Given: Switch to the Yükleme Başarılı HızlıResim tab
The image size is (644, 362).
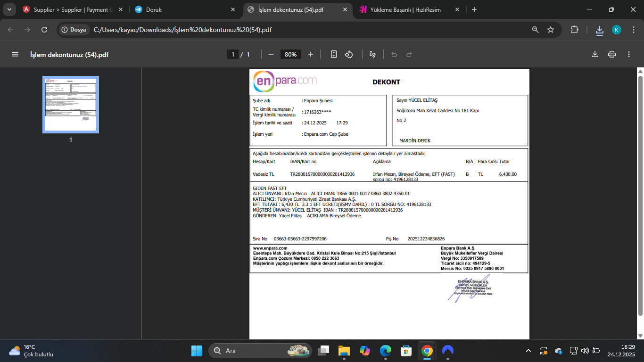Looking at the screenshot, I should 410,9.
